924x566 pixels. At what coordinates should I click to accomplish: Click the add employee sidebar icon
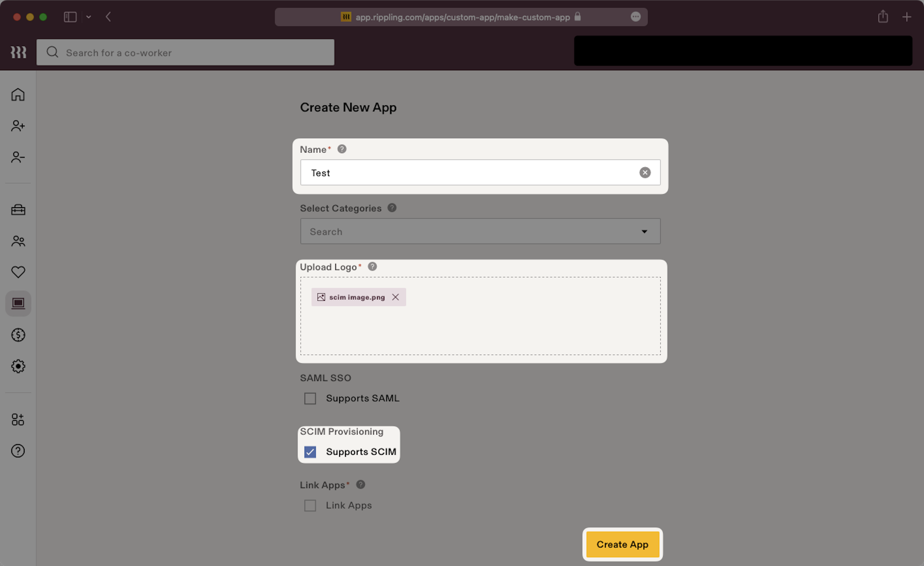pyautogui.click(x=18, y=126)
